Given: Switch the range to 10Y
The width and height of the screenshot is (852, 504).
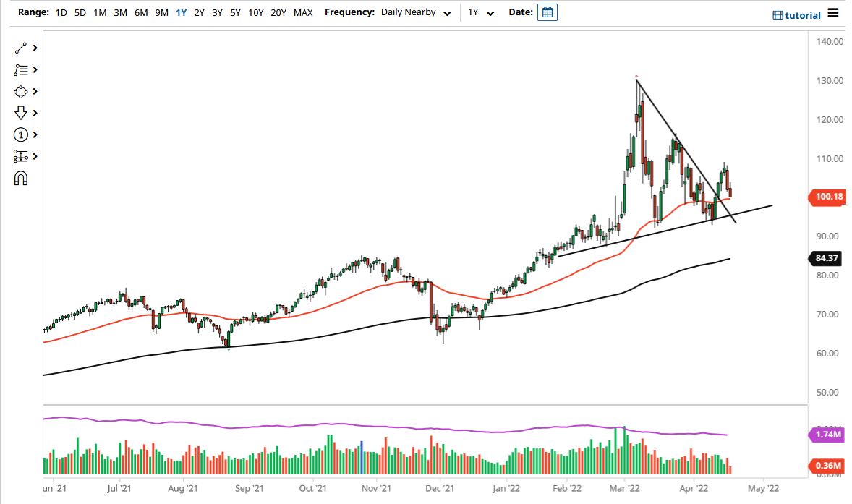Looking at the screenshot, I should pyautogui.click(x=255, y=12).
